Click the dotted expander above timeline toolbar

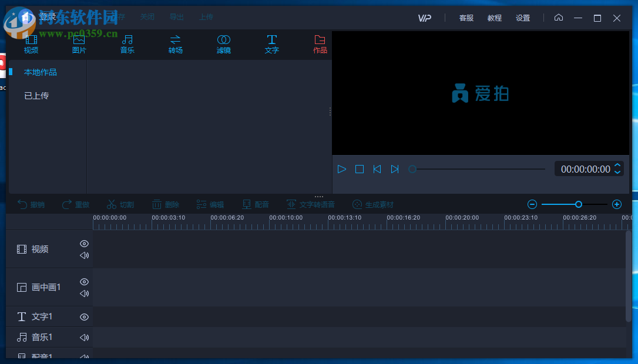tap(318, 196)
